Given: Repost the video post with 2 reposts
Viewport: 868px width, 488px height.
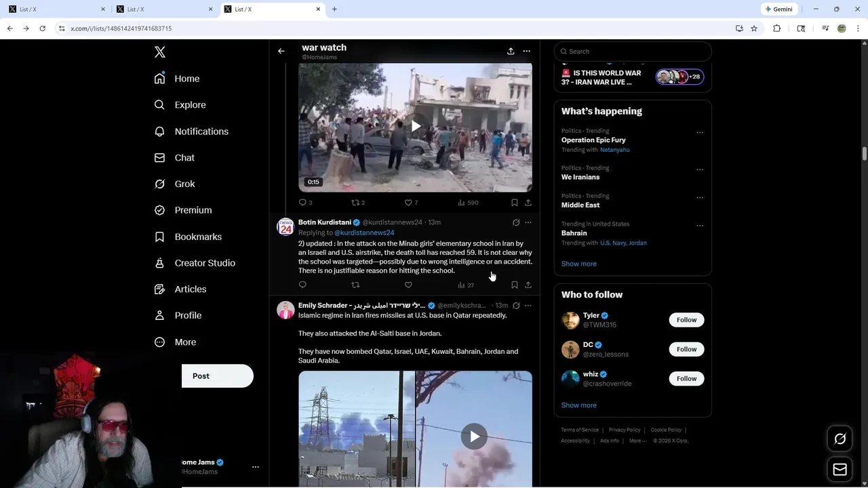Looking at the screenshot, I should tap(357, 203).
